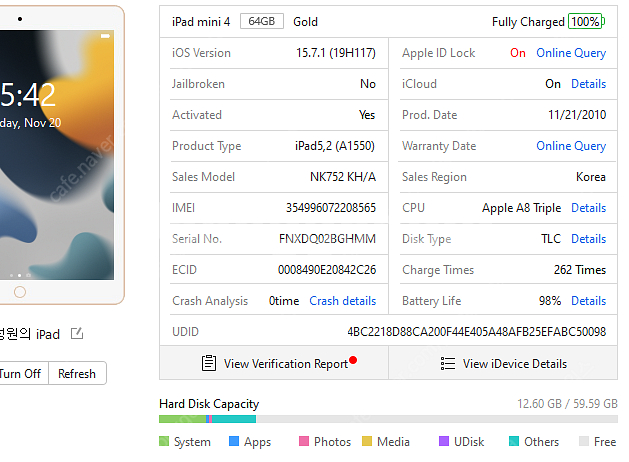This screenshot has width=629, height=462.
Task: Open iCloud Details link
Action: pyautogui.click(x=588, y=84)
